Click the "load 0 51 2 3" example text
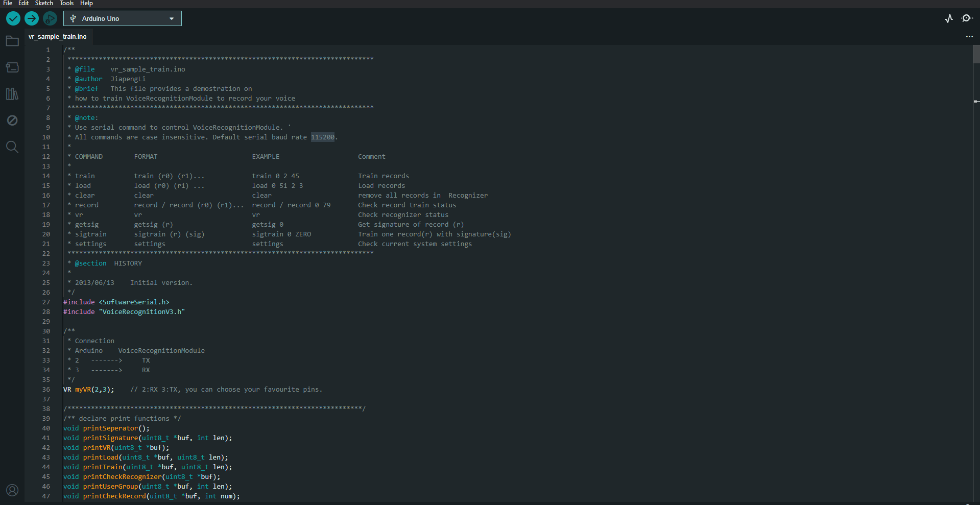980x505 pixels. point(277,186)
